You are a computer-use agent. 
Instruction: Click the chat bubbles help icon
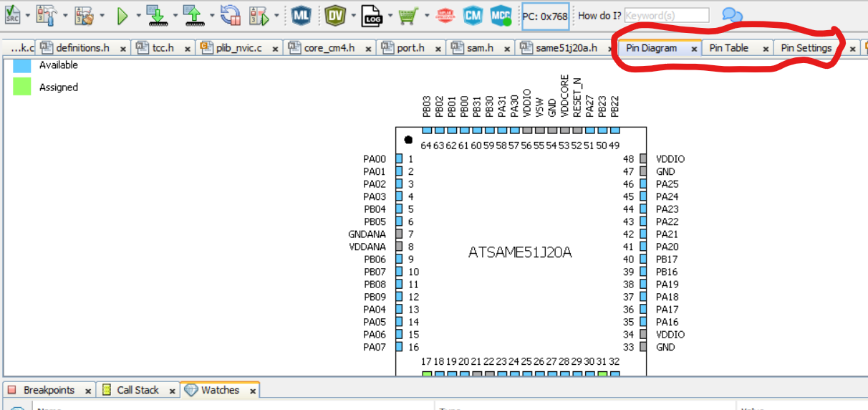[x=732, y=15]
